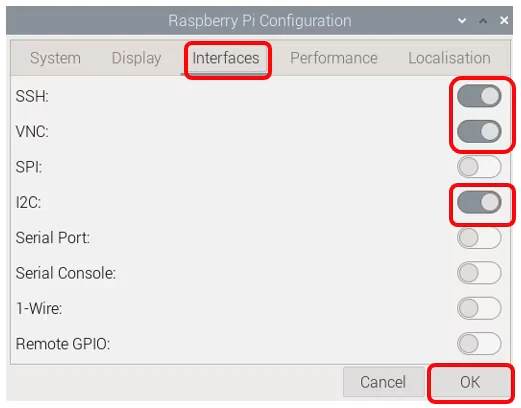Switch to the Display tab

click(x=137, y=58)
